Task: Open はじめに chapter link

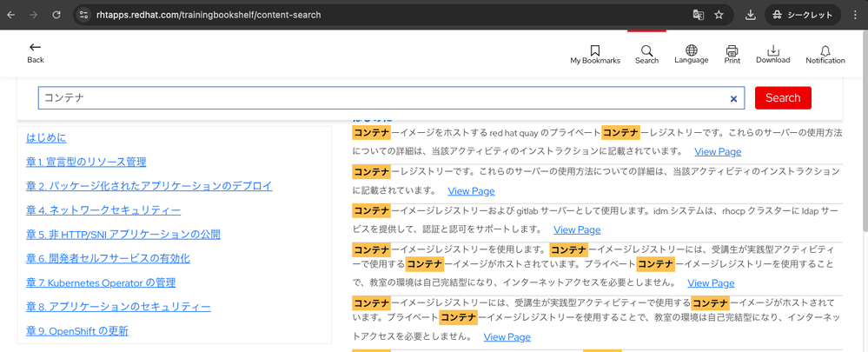Action: pos(46,138)
